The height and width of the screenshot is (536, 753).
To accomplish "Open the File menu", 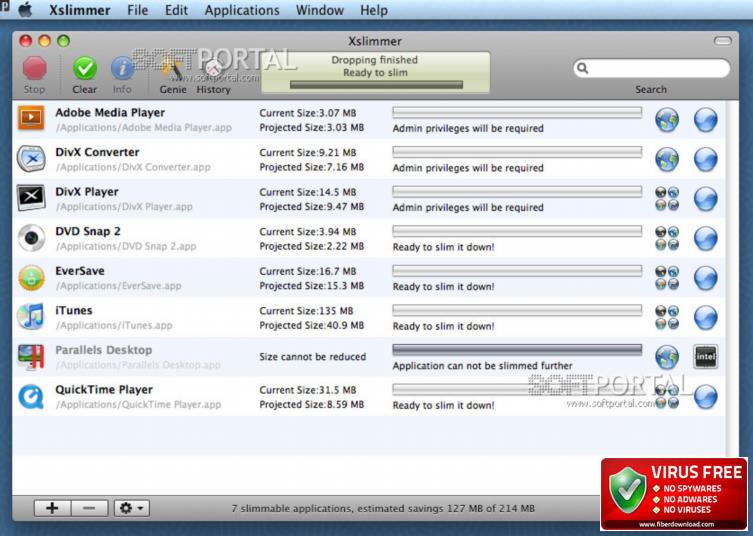I will [138, 10].
